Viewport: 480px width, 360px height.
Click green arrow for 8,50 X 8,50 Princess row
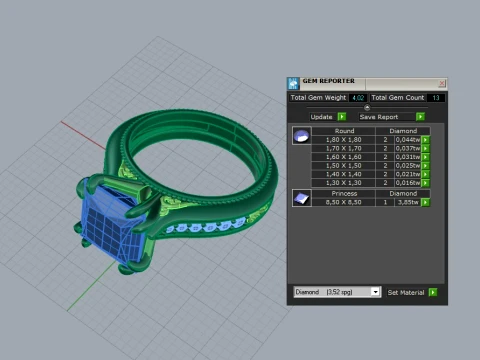pyautogui.click(x=426, y=202)
